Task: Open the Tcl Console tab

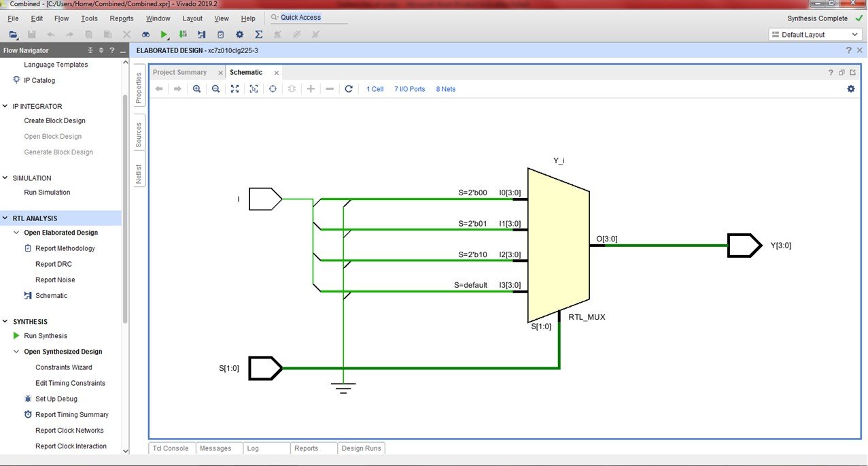Action: tap(172, 448)
